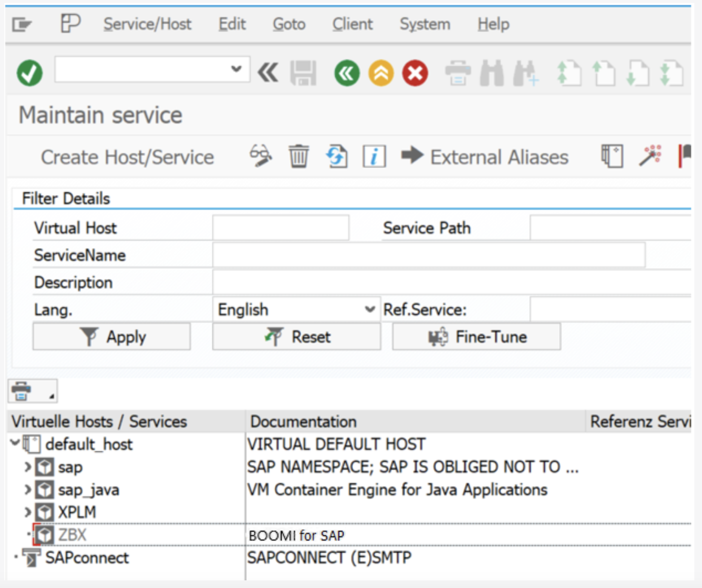Click the ServiceName input field
Viewport: 702px width, 588px height.
428,255
